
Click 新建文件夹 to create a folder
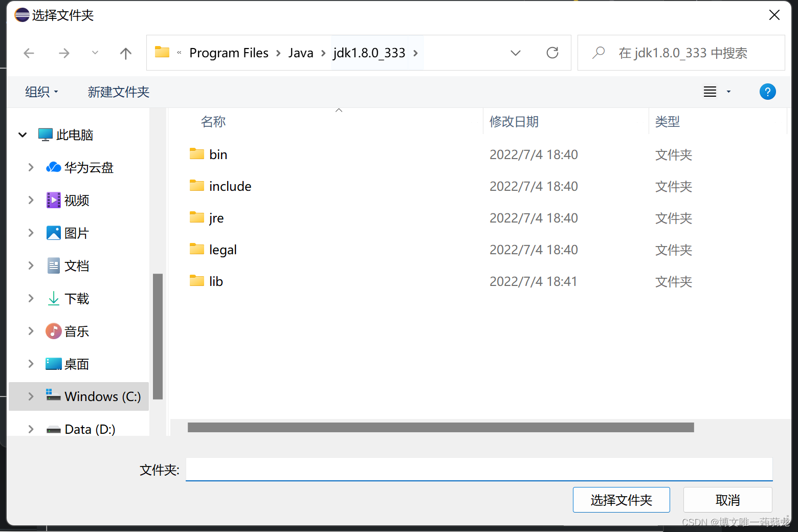(x=118, y=92)
